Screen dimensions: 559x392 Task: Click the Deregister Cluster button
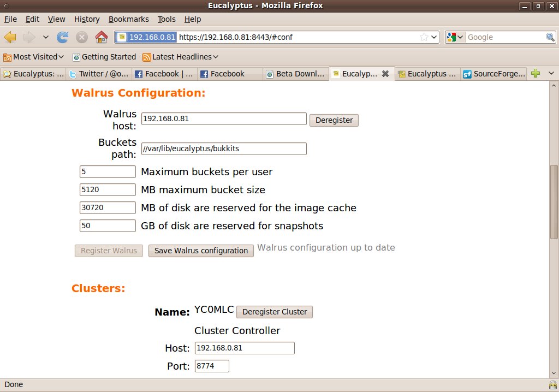click(274, 312)
